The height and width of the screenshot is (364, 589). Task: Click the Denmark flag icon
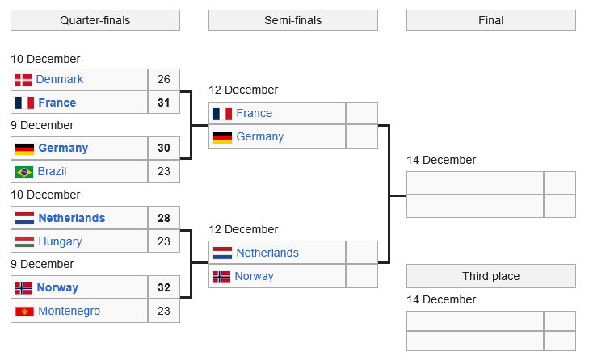(x=23, y=79)
